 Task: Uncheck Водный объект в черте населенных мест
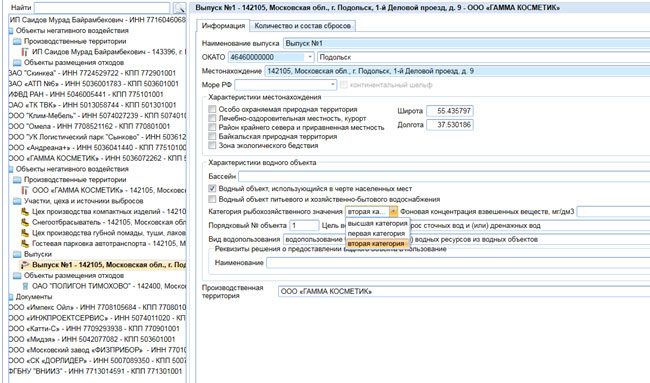pyautogui.click(x=212, y=189)
